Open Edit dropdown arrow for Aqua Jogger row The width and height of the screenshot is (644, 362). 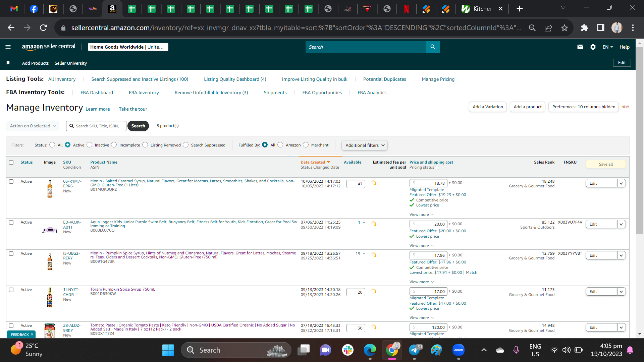point(621,225)
